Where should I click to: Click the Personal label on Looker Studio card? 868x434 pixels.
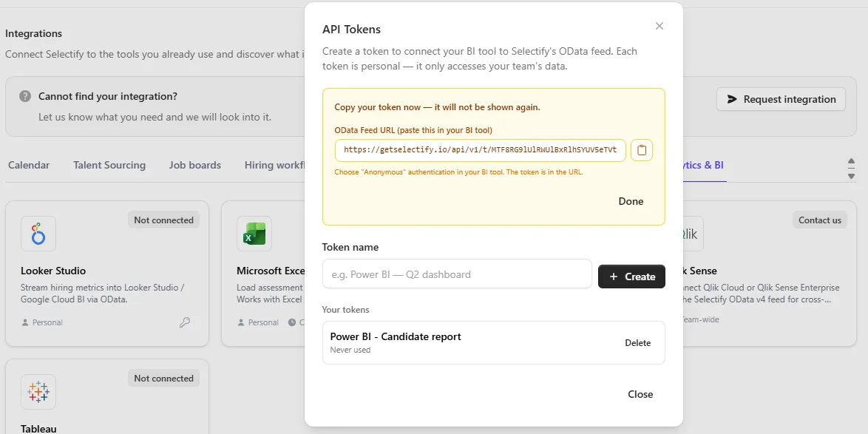click(x=47, y=322)
